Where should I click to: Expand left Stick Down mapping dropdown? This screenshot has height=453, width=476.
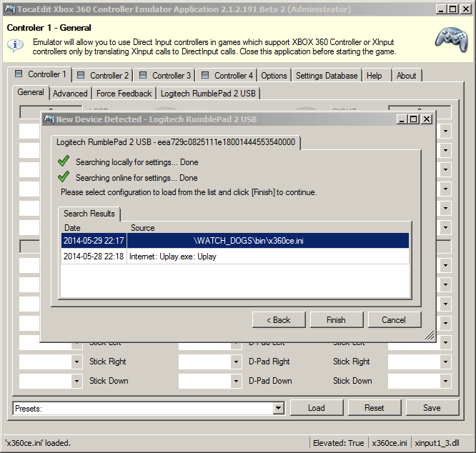tap(76, 381)
